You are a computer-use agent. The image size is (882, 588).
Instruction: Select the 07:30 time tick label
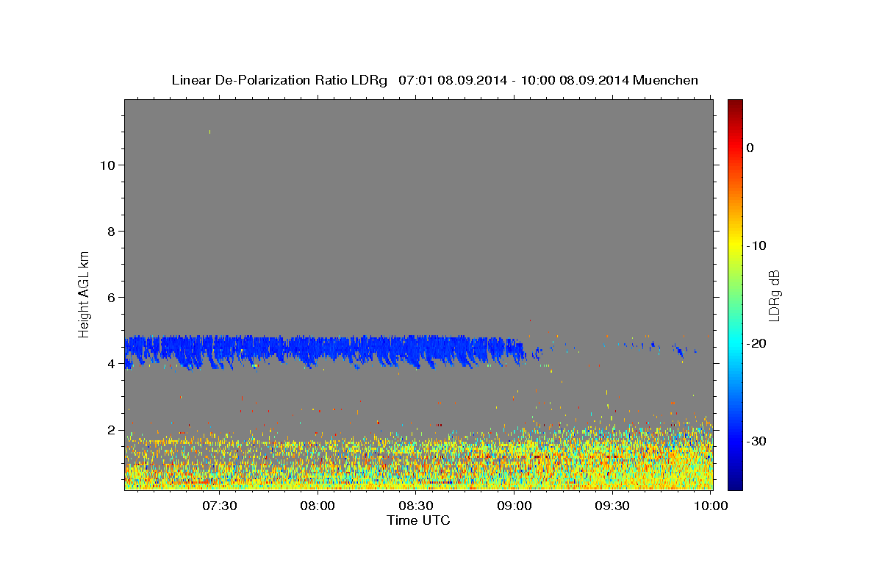(x=220, y=506)
